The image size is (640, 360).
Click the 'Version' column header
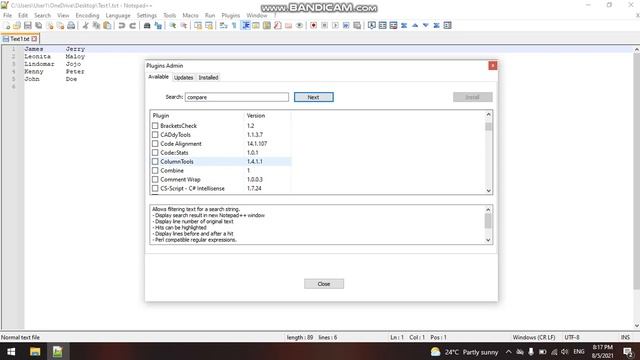coord(256,116)
